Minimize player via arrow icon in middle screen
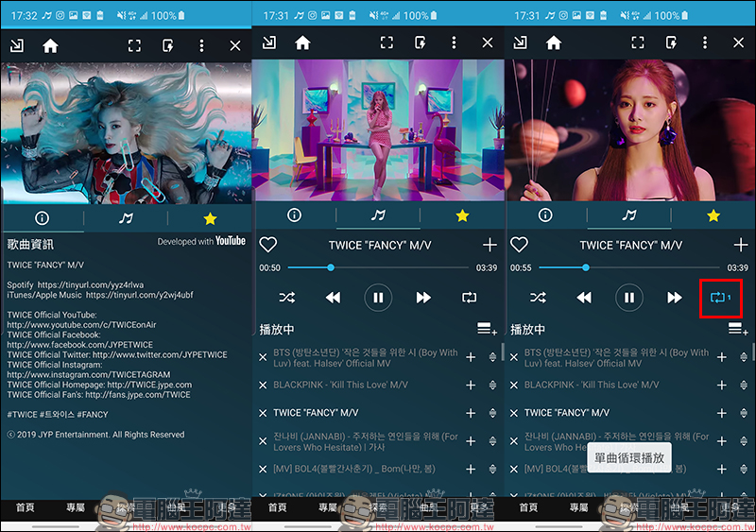This screenshot has width=756, height=532. pos(269,43)
